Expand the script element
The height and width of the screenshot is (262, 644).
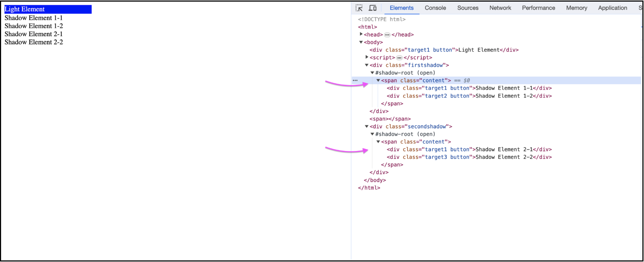click(x=367, y=57)
